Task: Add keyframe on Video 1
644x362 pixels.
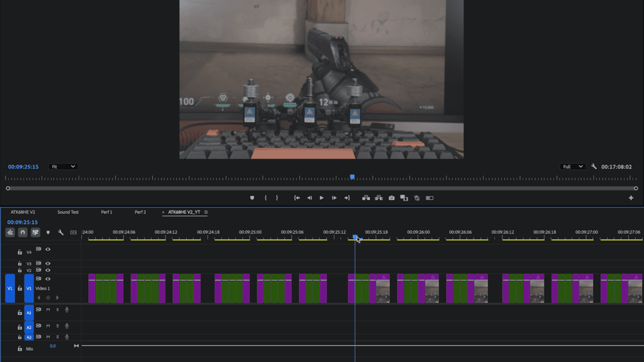Action: point(48,297)
